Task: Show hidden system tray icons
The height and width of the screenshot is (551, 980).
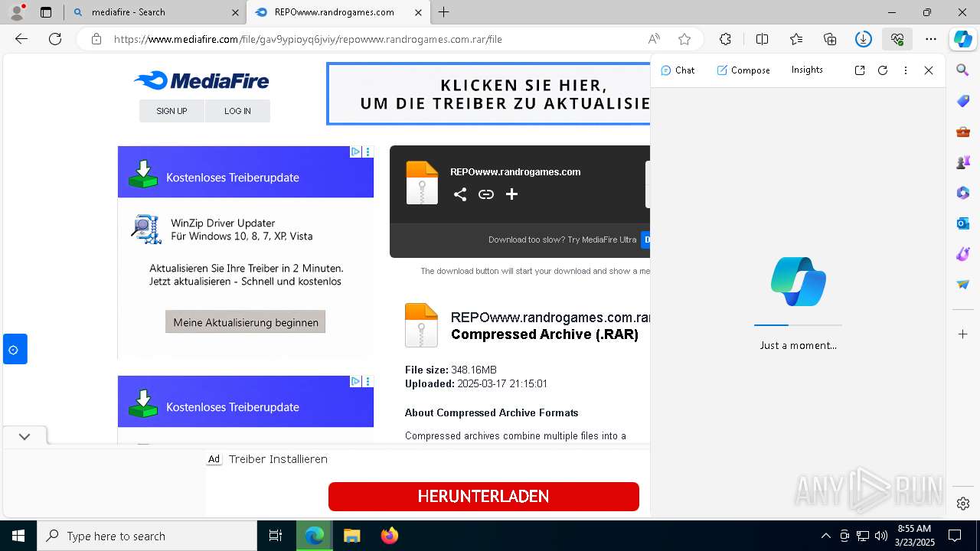Action: click(x=825, y=536)
